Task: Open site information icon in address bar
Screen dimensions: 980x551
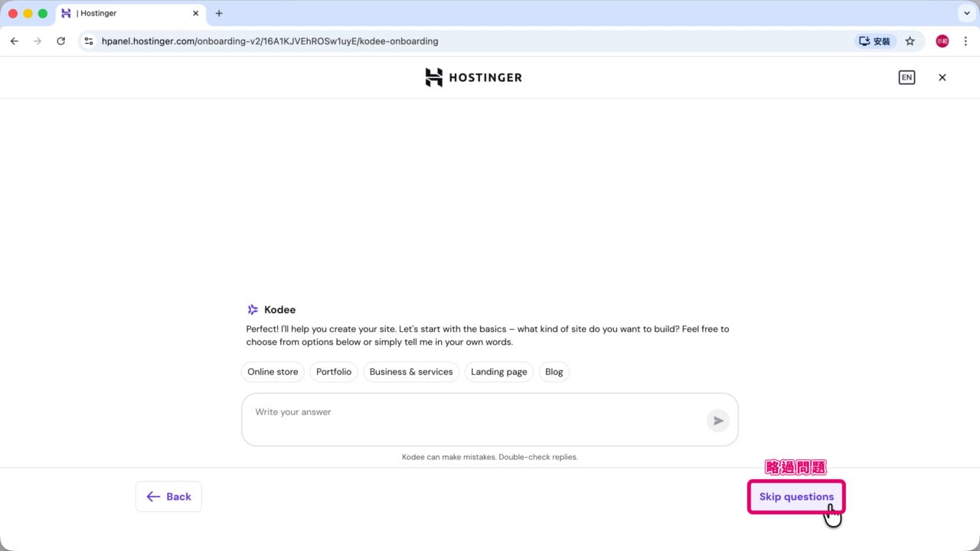Action: pos(89,41)
